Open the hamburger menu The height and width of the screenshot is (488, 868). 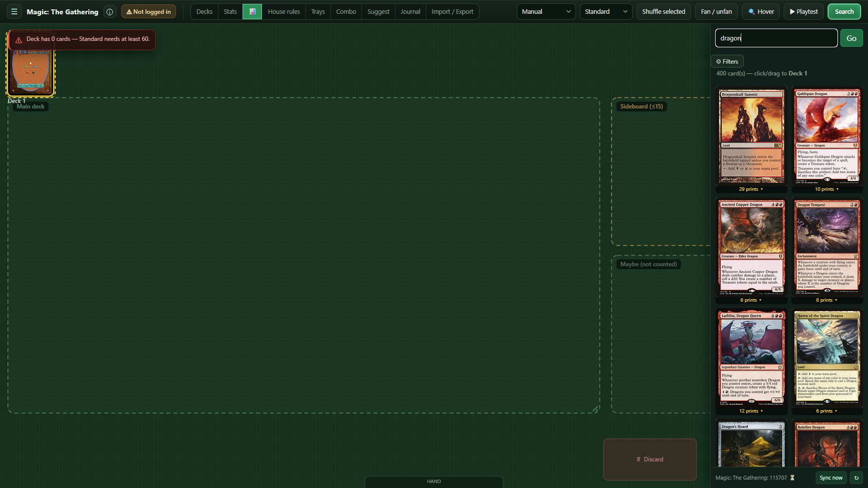(14, 11)
